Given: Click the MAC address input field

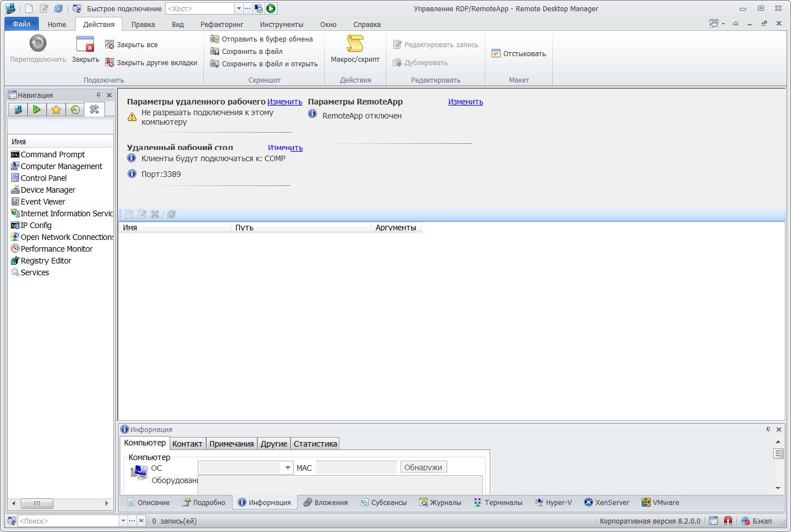Looking at the screenshot, I should click(356, 467).
